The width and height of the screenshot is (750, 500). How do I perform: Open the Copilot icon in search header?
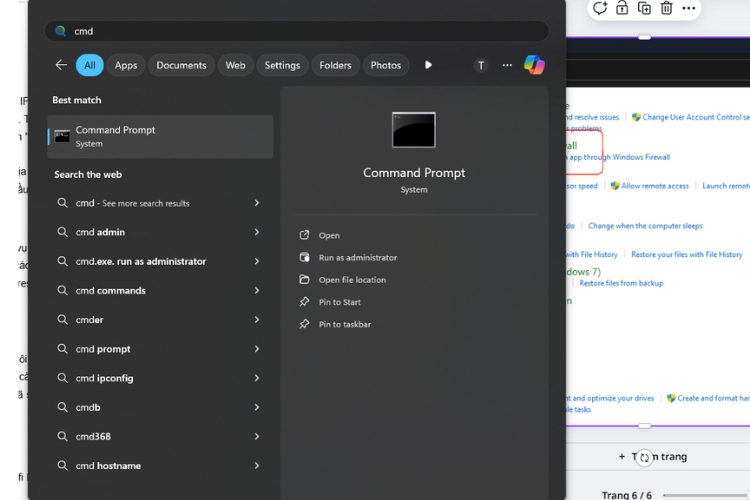(x=534, y=65)
